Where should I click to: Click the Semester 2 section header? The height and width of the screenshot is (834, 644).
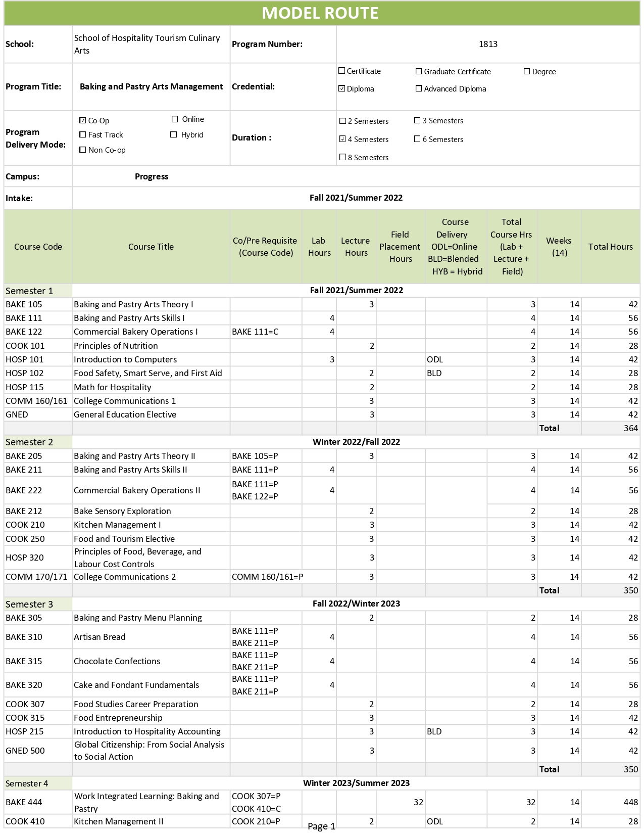coord(38,442)
